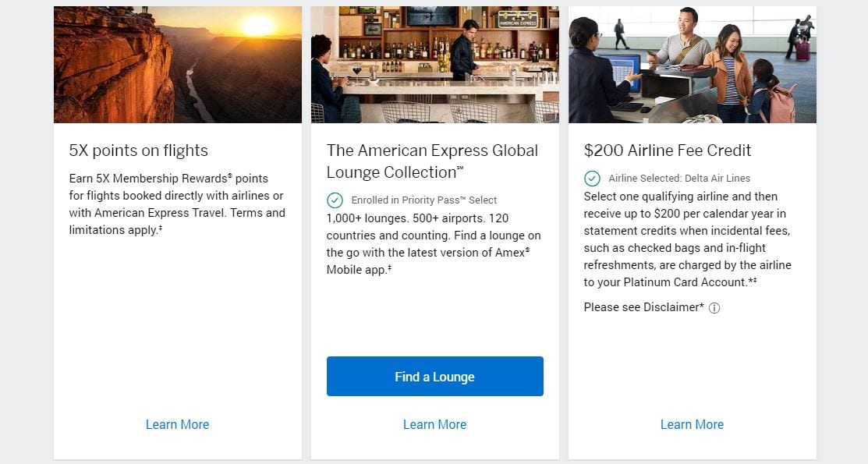Click the Find a Lounge button
The height and width of the screenshot is (464, 868).
tap(434, 376)
